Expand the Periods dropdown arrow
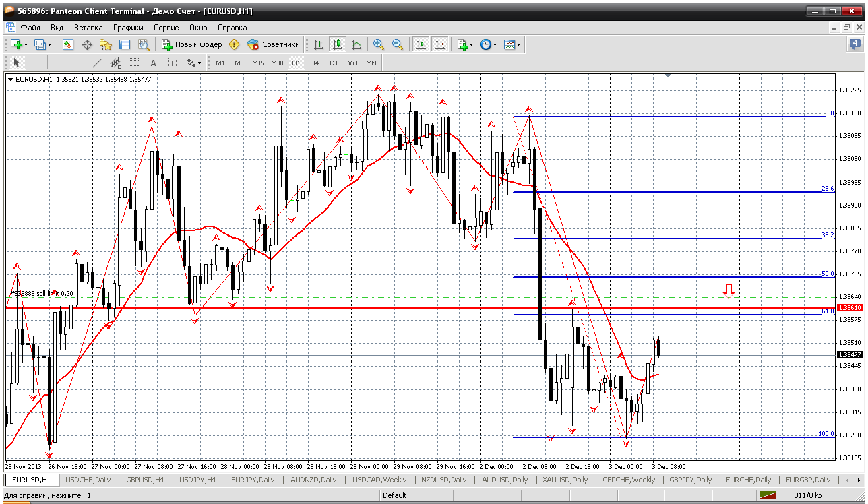 coord(495,45)
